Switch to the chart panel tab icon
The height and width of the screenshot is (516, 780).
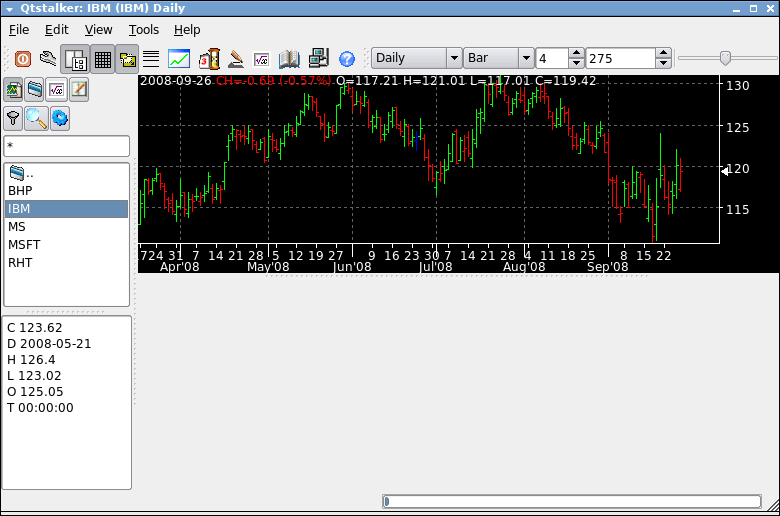tap(13, 90)
